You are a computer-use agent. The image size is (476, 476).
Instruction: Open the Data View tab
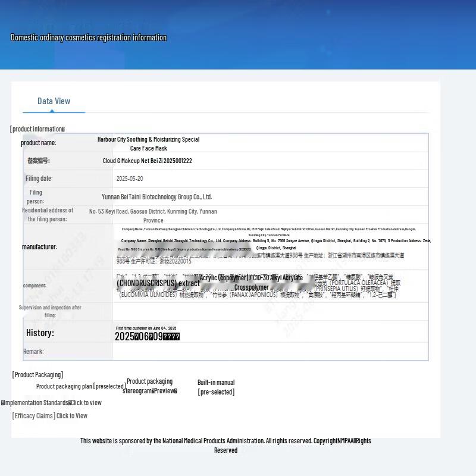tap(54, 101)
